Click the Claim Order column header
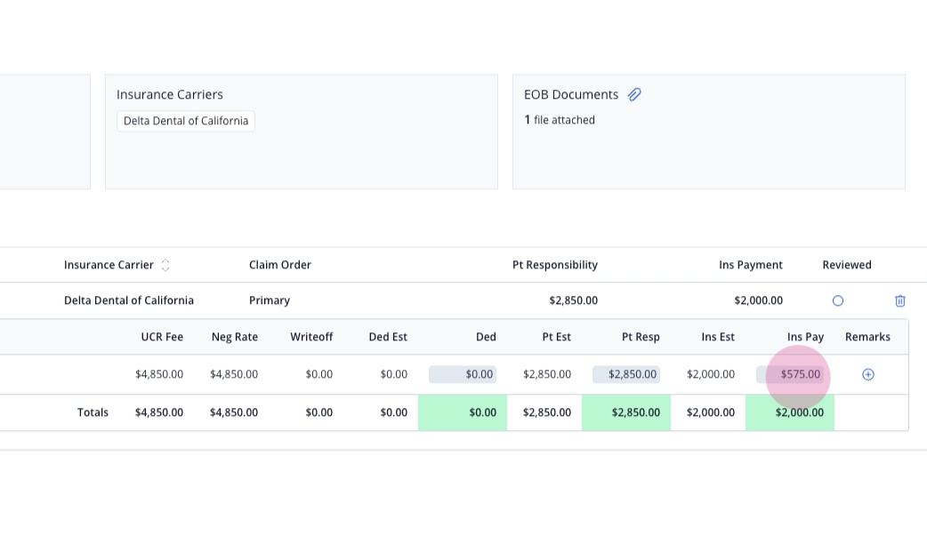927x560 pixels. point(279,265)
